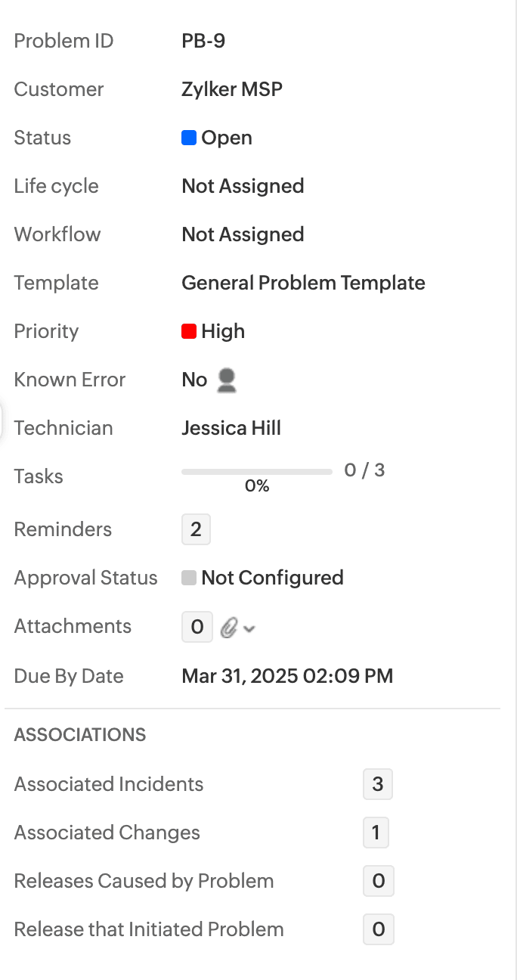
Task: Edit the Life cycle Not Assigned value
Action: coord(243,186)
